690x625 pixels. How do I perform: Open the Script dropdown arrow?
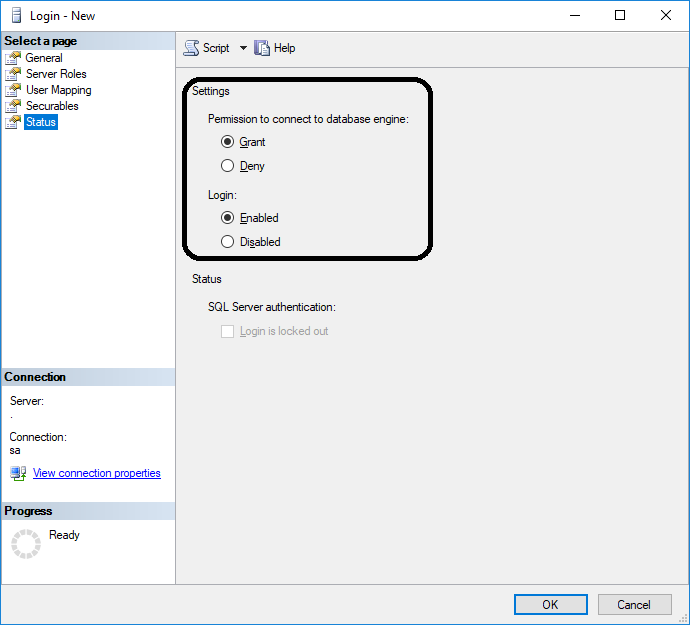(x=243, y=48)
